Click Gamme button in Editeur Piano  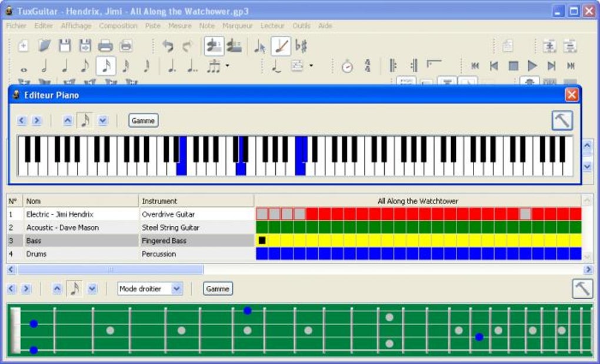point(143,121)
